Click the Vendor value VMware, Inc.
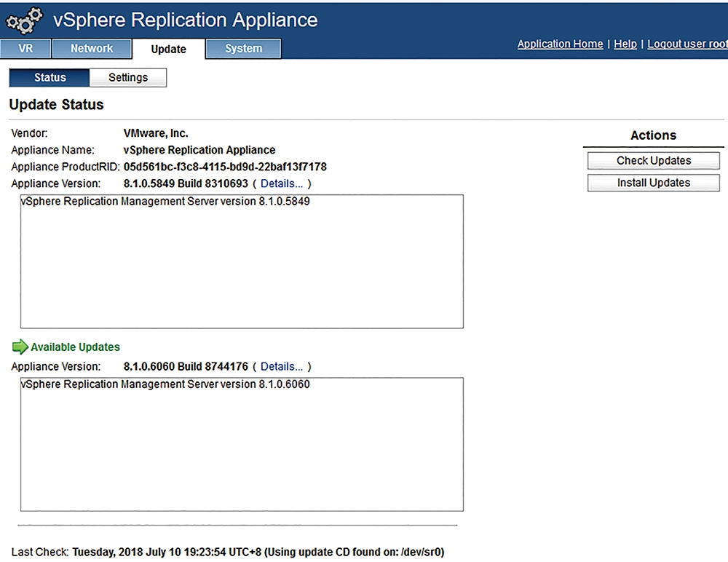 tap(156, 133)
